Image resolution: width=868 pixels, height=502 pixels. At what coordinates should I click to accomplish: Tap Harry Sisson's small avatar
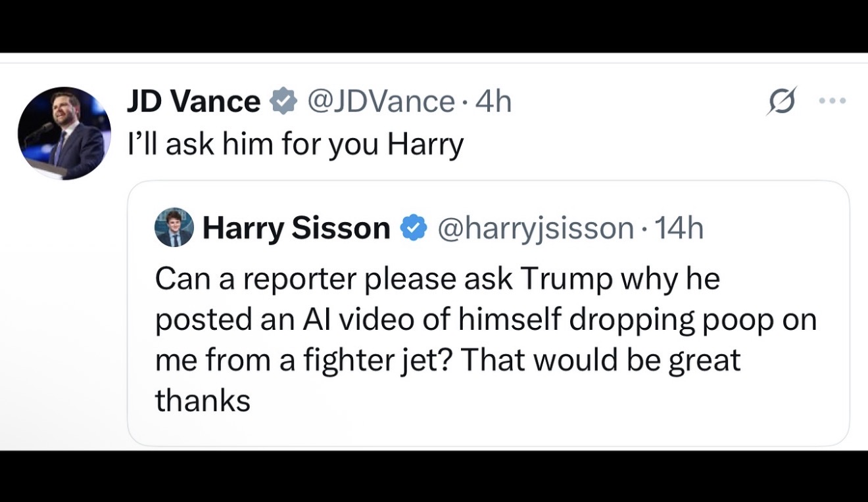174,228
